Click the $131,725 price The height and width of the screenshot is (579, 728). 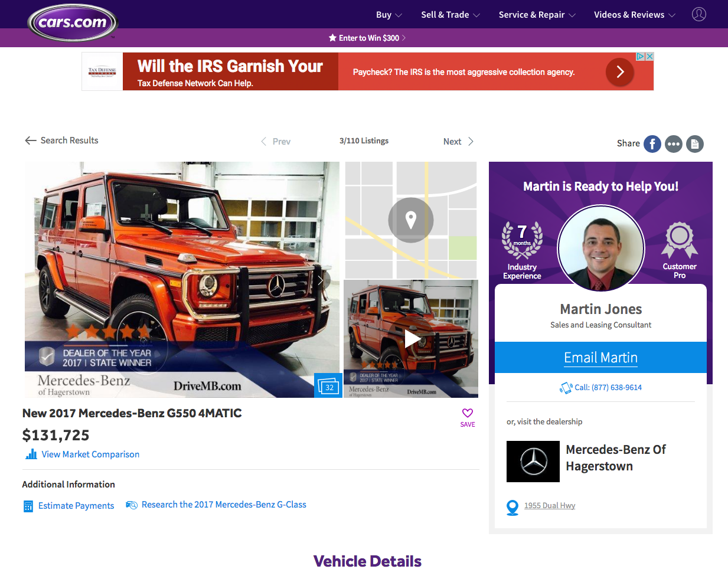(x=56, y=436)
